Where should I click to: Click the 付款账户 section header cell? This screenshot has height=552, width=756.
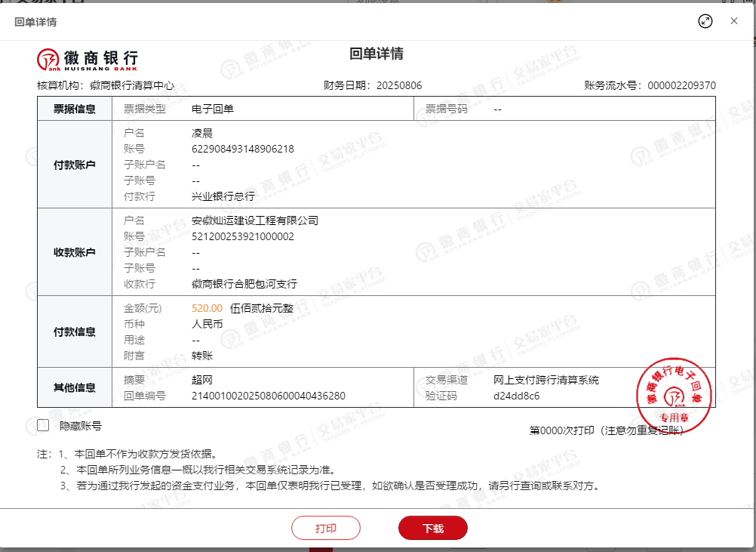pyautogui.click(x=74, y=165)
